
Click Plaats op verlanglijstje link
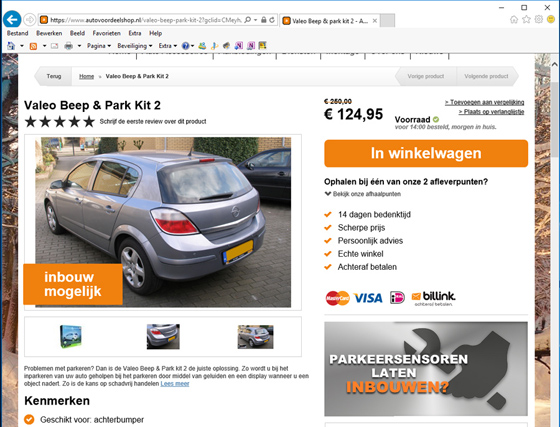tap(491, 112)
